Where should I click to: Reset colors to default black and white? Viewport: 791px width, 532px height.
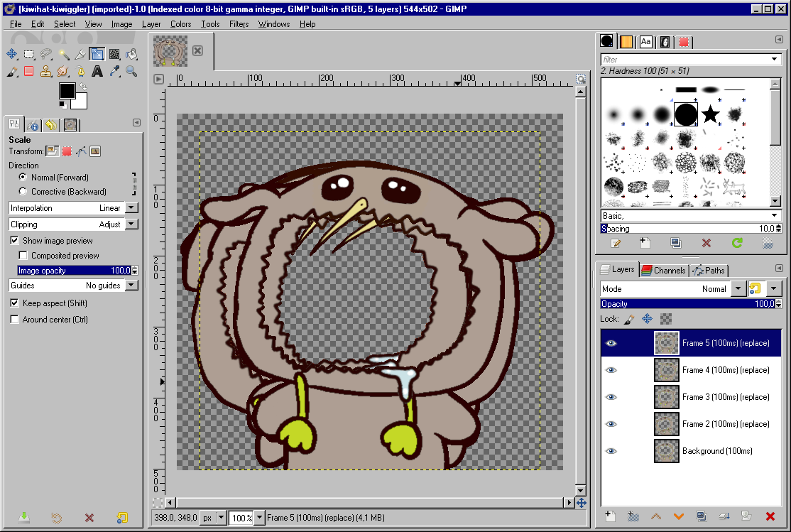[x=62, y=104]
